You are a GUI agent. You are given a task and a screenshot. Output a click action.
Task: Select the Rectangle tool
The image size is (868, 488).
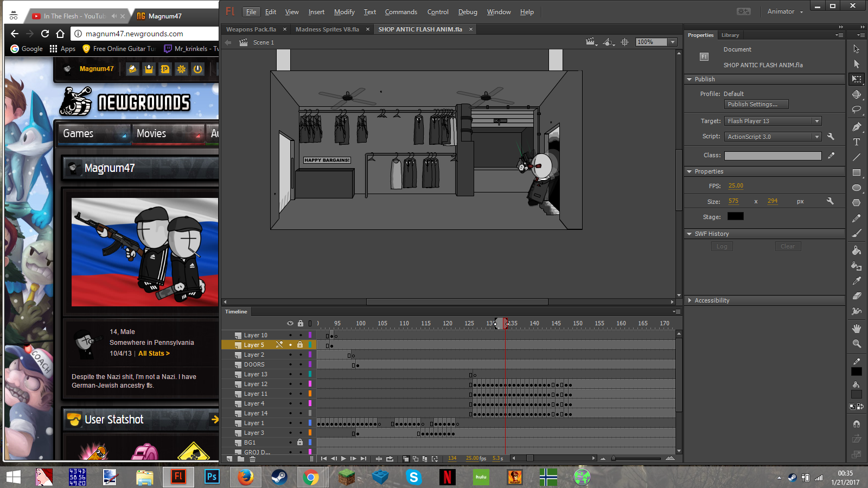coord(857,172)
